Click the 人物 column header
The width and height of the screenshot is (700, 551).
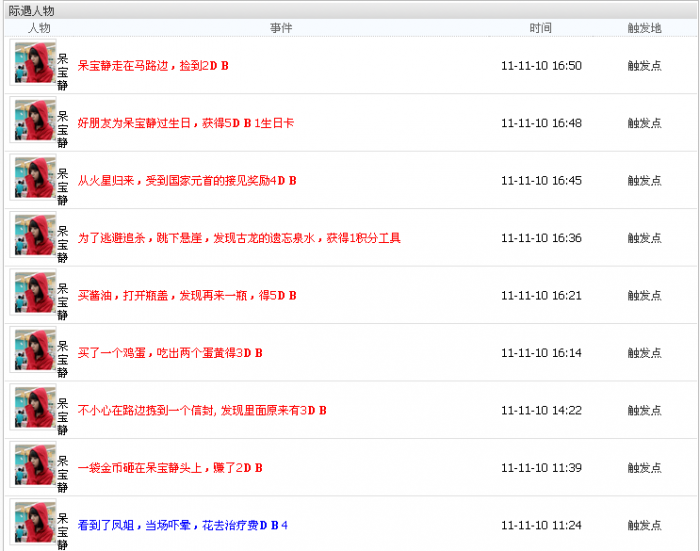(x=39, y=28)
